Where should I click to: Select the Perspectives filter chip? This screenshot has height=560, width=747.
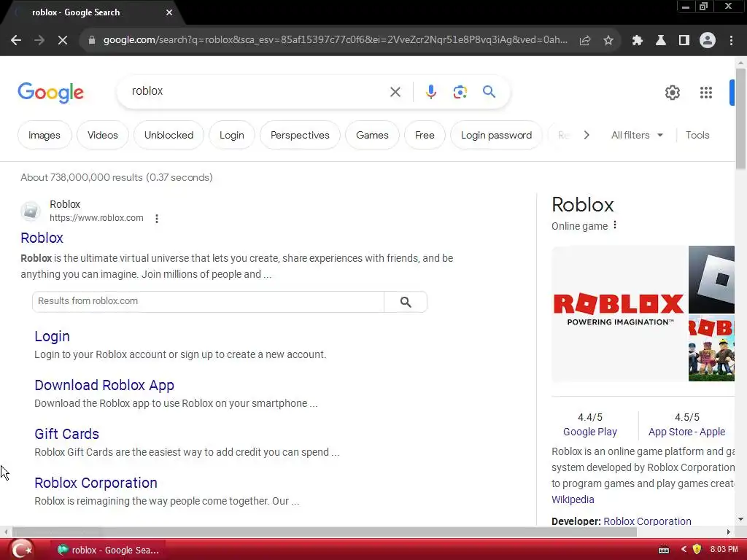[x=300, y=135]
